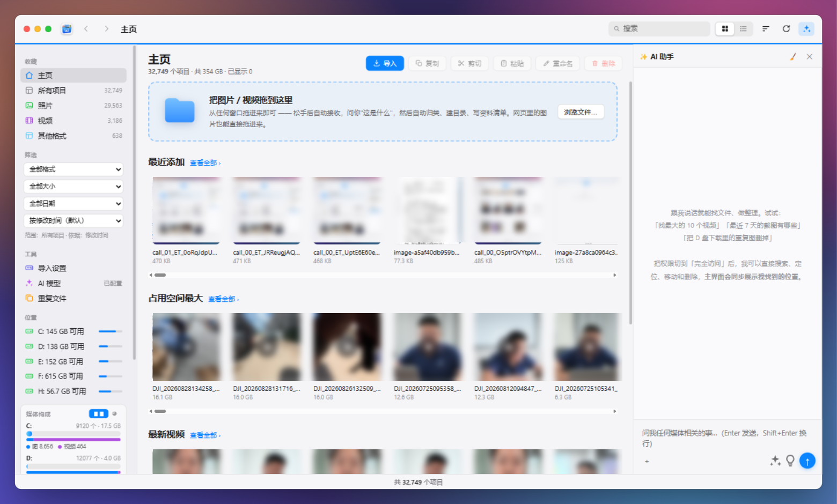Click the 粘贴 button
Image resolution: width=837 pixels, height=504 pixels.
pyautogui.click(x=512, y=63)
